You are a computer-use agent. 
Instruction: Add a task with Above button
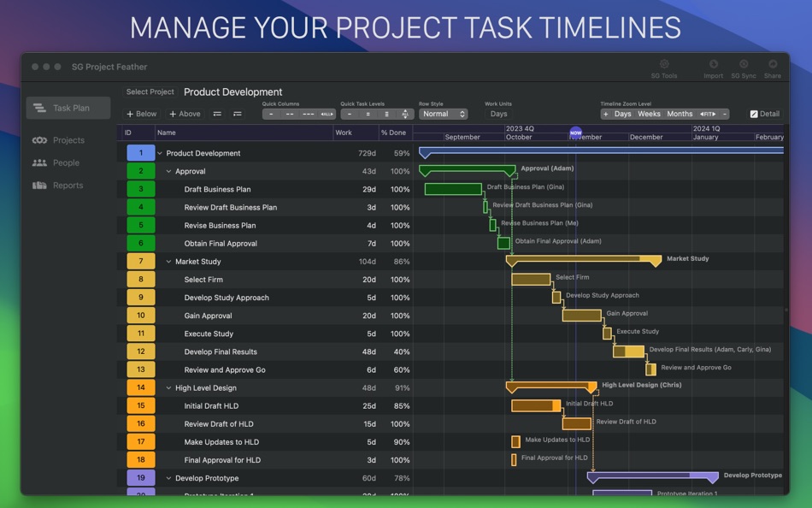tap(185, 114)
